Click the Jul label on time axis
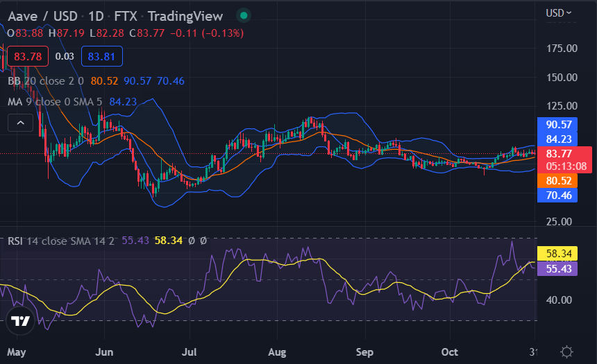This screenshot has height=364, width=597. [x=190, y=352]
